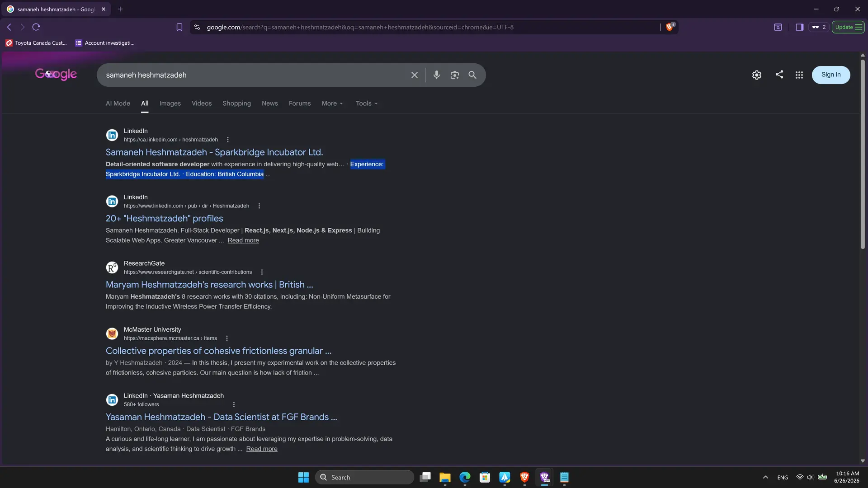Open a new browser tab
Screen dimensions: 868x488
(x=120, y=9)
